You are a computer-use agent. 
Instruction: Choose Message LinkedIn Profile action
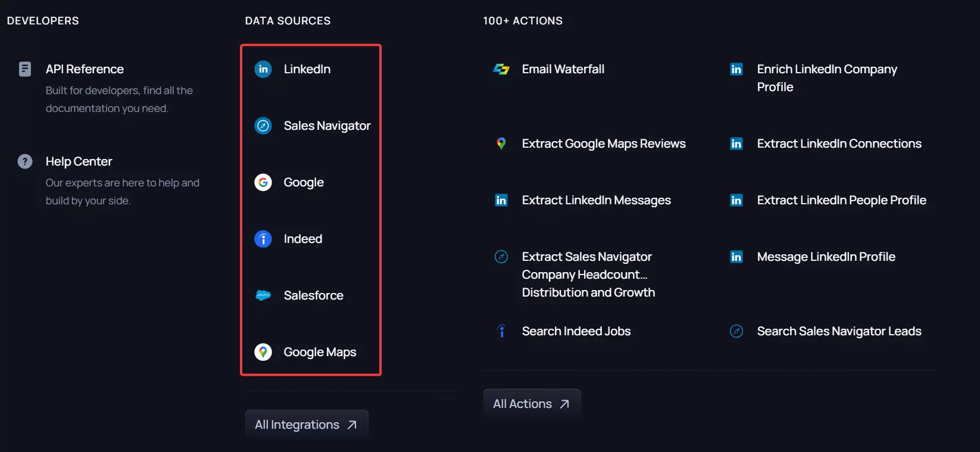point(826,257)
